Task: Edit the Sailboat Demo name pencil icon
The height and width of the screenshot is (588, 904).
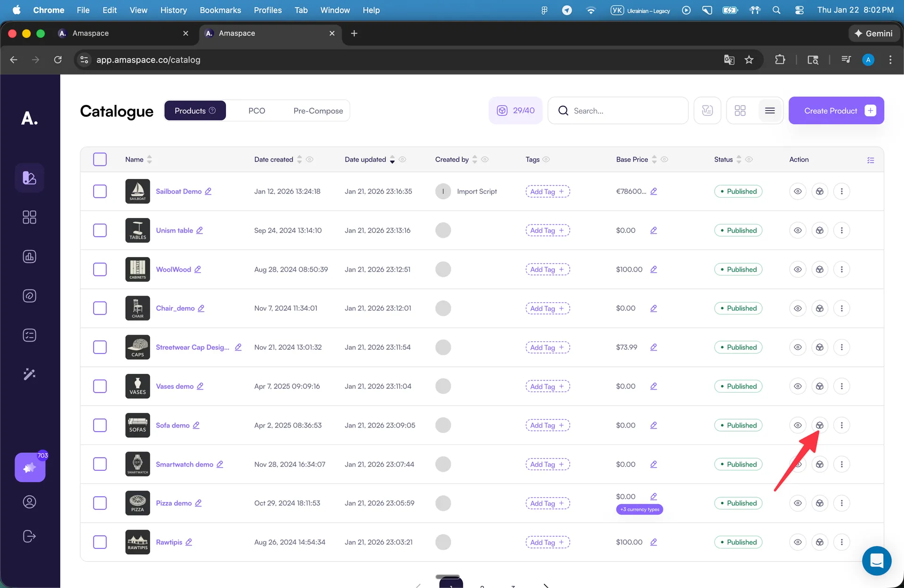Action: [x=208, y=192]
